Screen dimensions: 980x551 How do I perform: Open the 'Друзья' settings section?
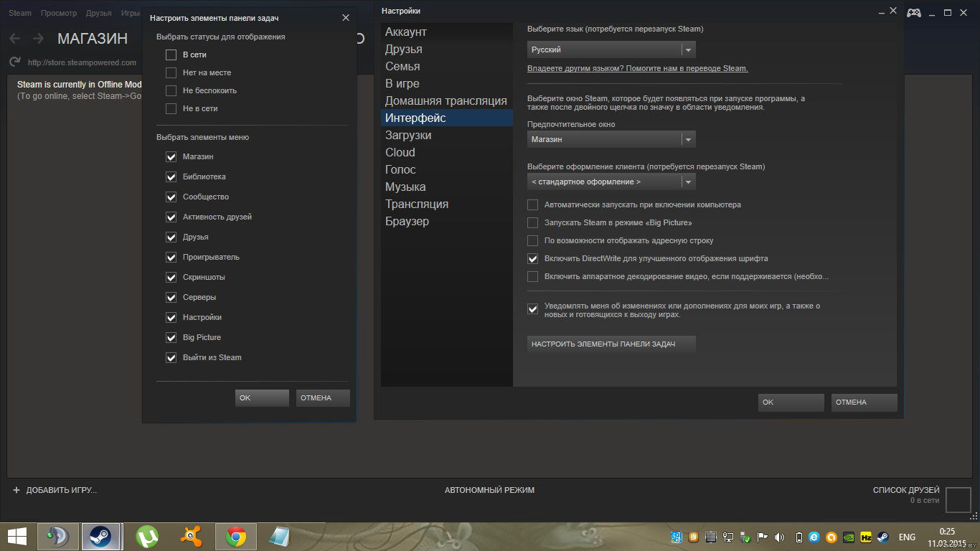click(x=447, y=49)
